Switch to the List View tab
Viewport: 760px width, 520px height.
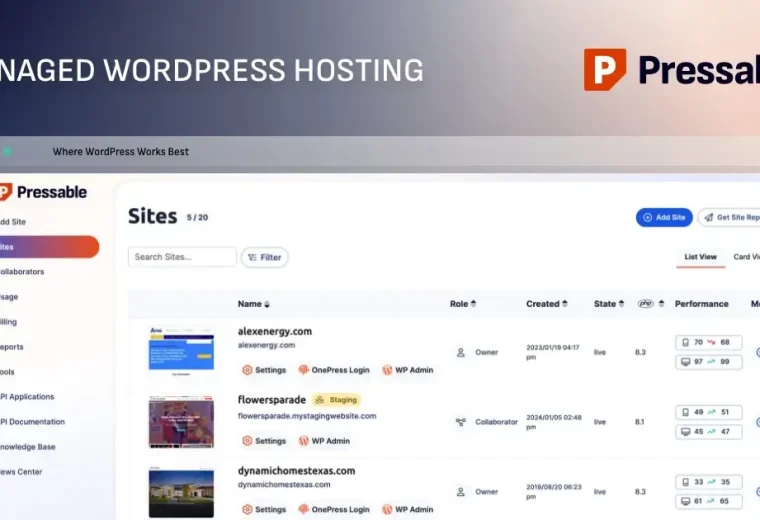click(700, 257)
